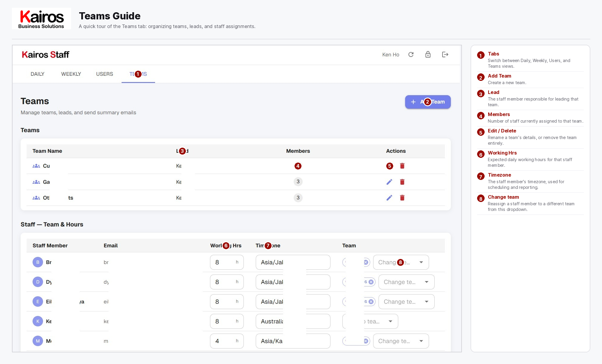Delete the team in the Cu row
Viewport: 602px width, 364px height.
[402, 166]
